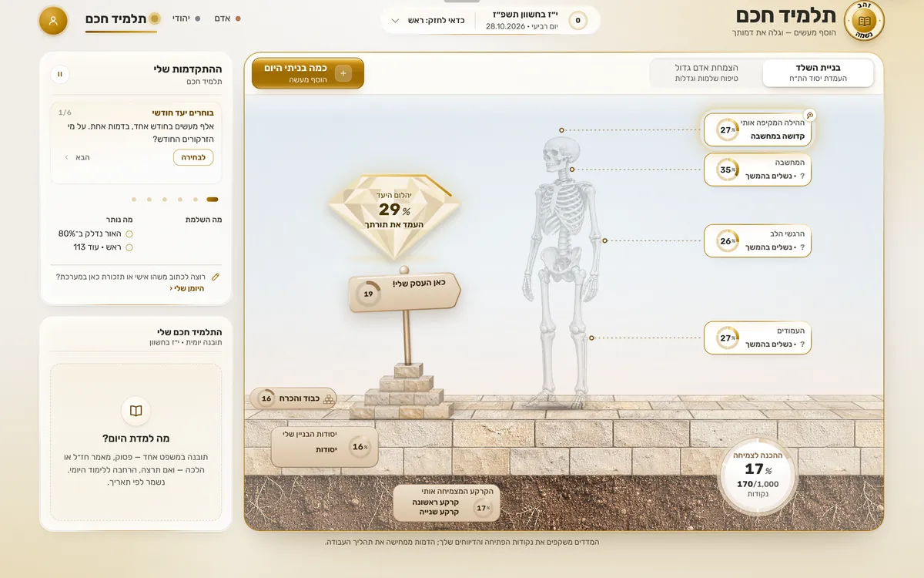Switch to הצמחת אדם גדול tab
Screen dimensions: 924x578
tap(707, 73)
